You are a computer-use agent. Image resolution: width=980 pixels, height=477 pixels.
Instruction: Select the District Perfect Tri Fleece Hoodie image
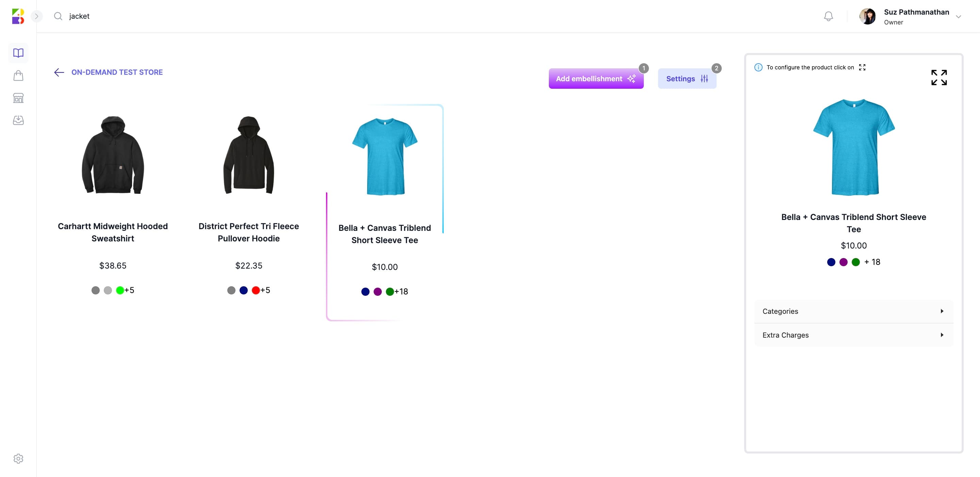248,155
